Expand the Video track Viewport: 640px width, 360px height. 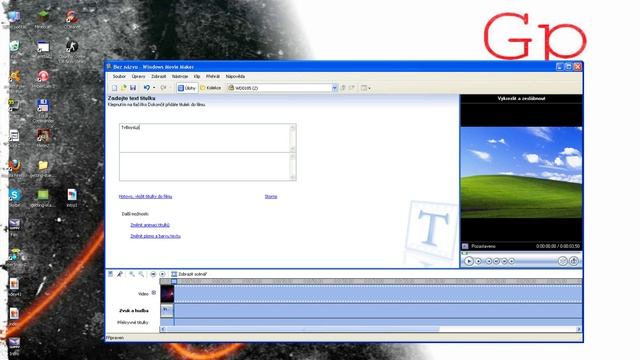(154, 293)
